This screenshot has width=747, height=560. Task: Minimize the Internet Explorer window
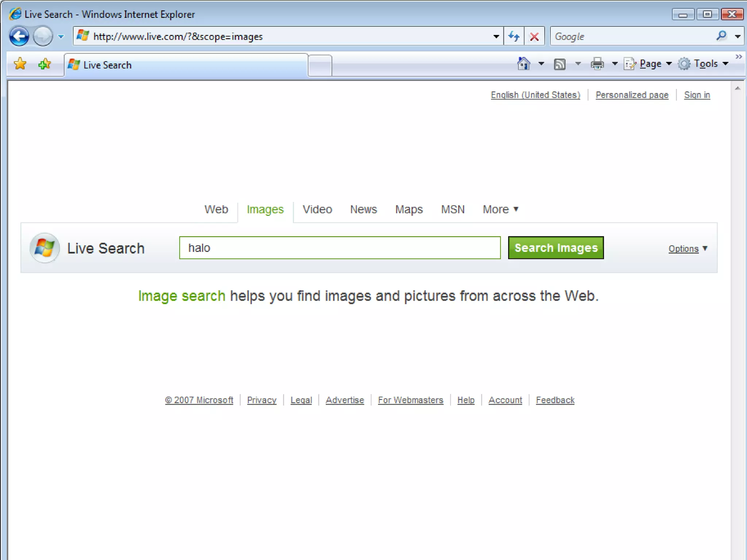[683, 14]
